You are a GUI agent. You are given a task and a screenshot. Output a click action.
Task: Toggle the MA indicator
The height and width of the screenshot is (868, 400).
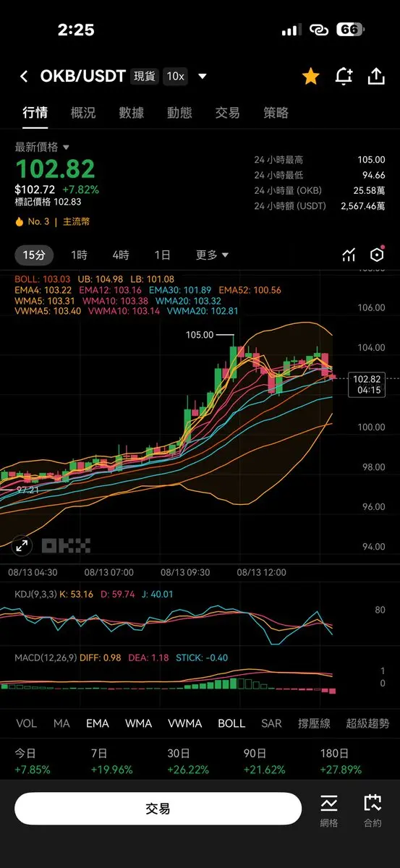61,723
